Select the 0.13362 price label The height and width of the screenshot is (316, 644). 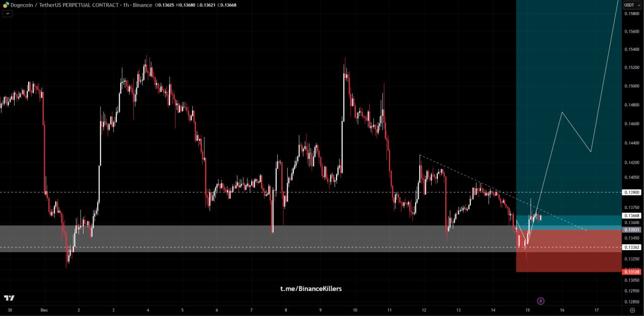coord(632,247)
